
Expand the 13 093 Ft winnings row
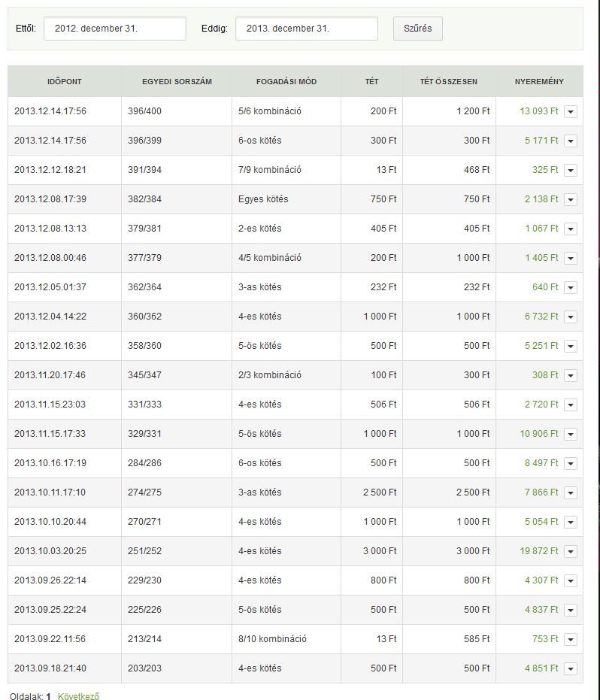click(x=571, y=111)
